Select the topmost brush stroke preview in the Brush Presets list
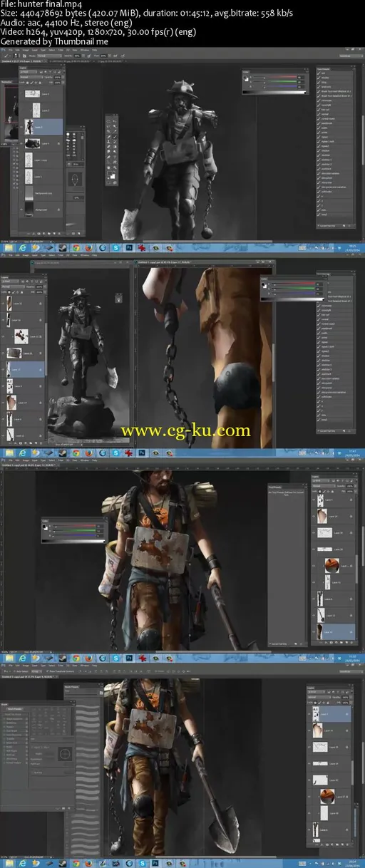Screen dimensions: 365x868 click(x=87, y=707)
